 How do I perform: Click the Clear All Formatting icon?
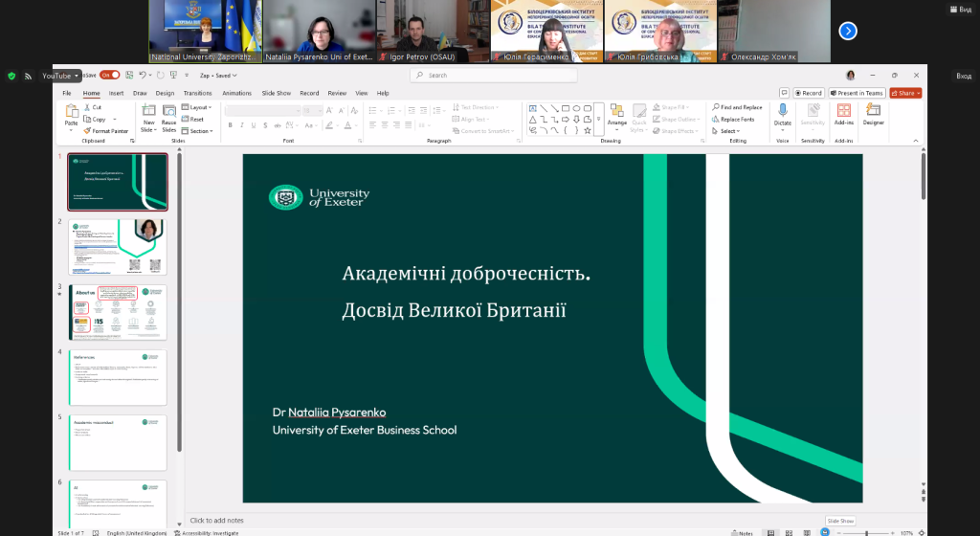click(x=354, y=111)
